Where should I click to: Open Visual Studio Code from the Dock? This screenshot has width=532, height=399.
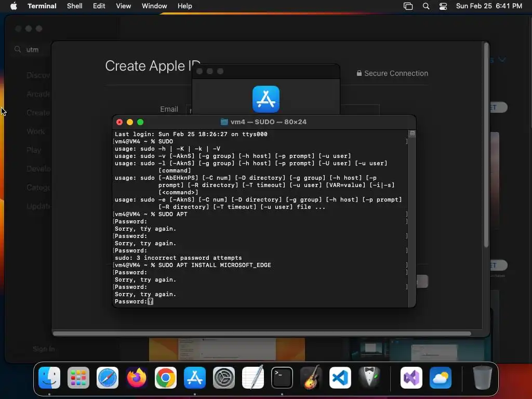coord(340,378)
